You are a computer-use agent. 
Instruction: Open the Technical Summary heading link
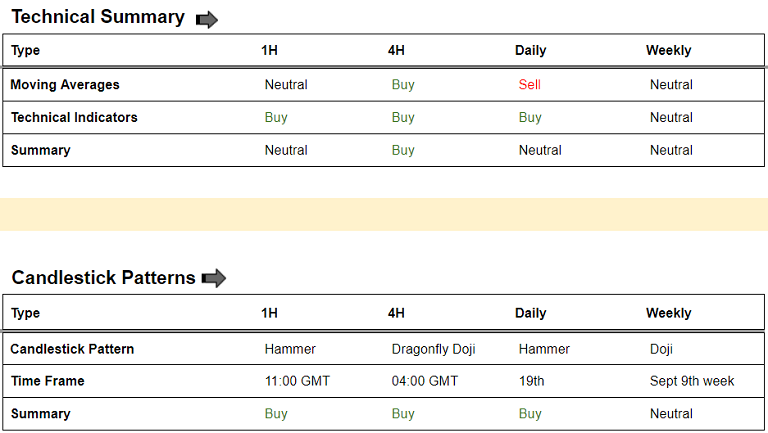tap(98, 17)
